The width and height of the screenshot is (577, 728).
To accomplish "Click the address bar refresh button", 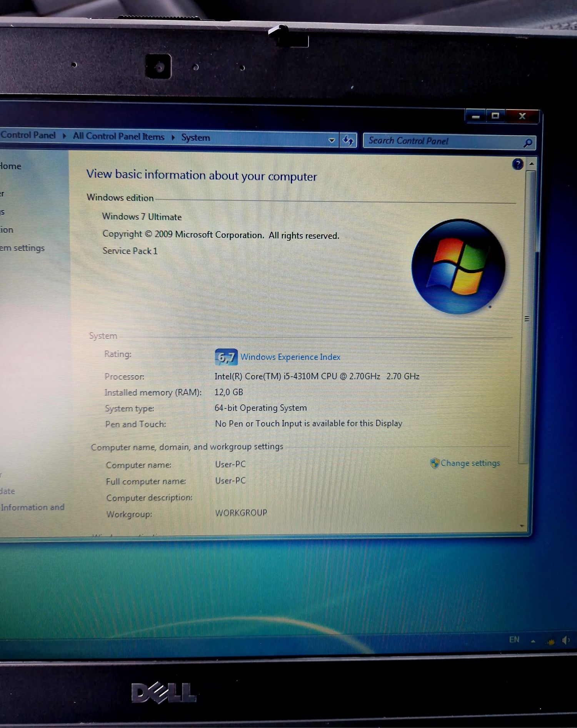I will 348,140.
